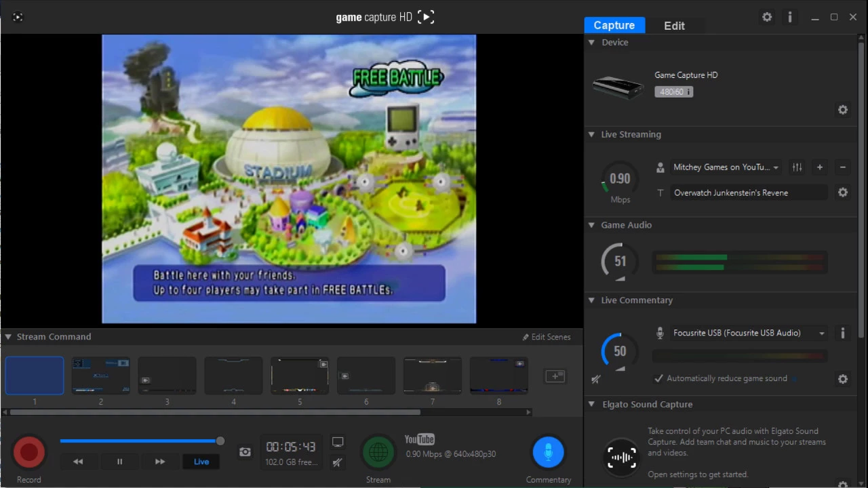Open microphone device info icon

pos(843,333)
